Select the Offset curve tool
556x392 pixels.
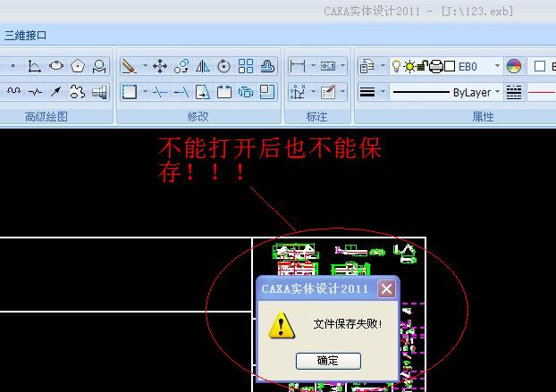267,66
